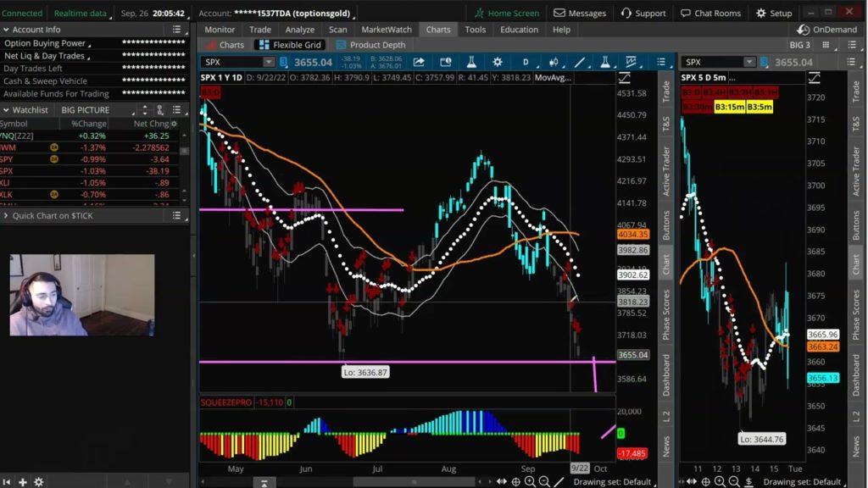Expand the right chart SPX symbol dropdown
The height and width of the screenshot is (488, 868).
(x=749, y=62)
